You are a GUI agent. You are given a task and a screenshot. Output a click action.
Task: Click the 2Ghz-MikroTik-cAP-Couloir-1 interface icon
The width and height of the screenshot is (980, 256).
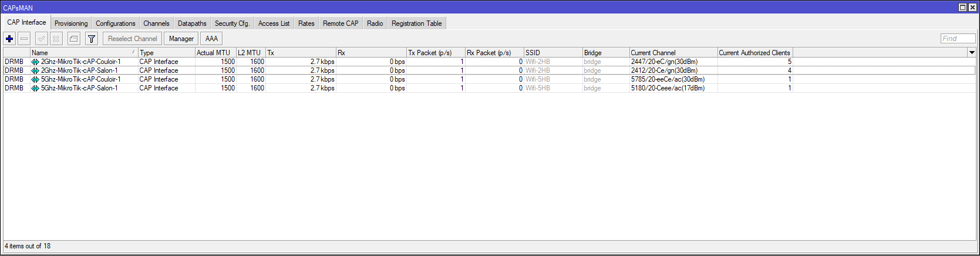35,62
